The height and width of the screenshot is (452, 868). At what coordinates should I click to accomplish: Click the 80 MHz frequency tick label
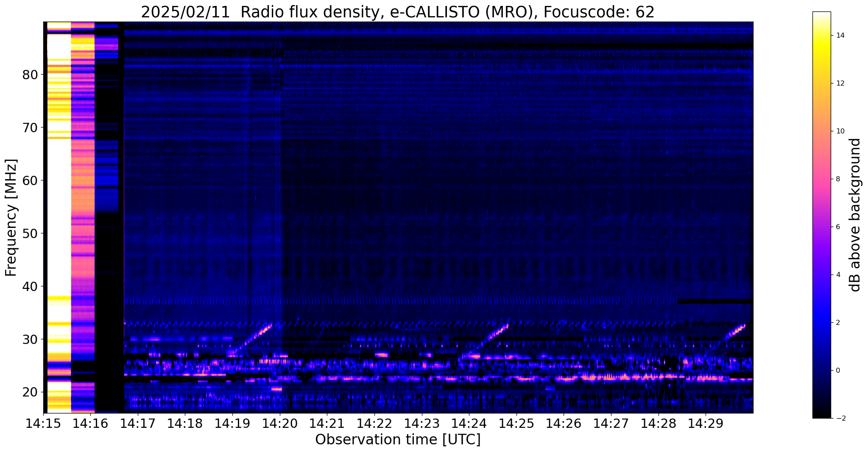point(30,75)
